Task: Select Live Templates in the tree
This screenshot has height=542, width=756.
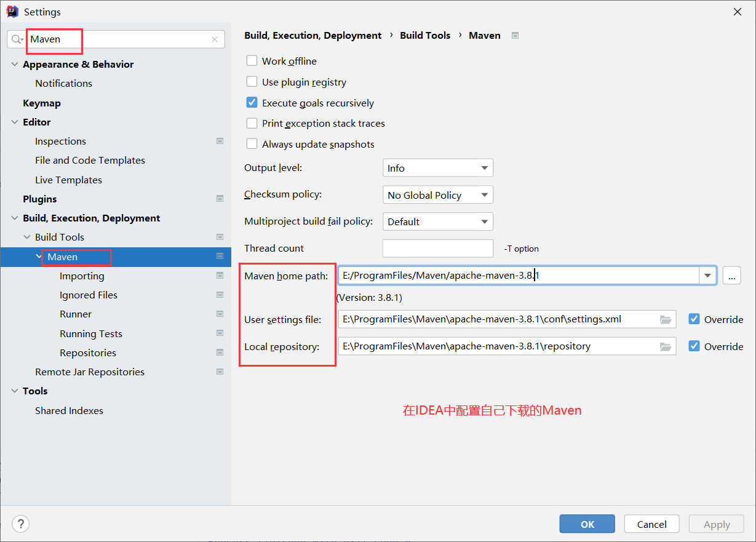Action: (68, 180)
